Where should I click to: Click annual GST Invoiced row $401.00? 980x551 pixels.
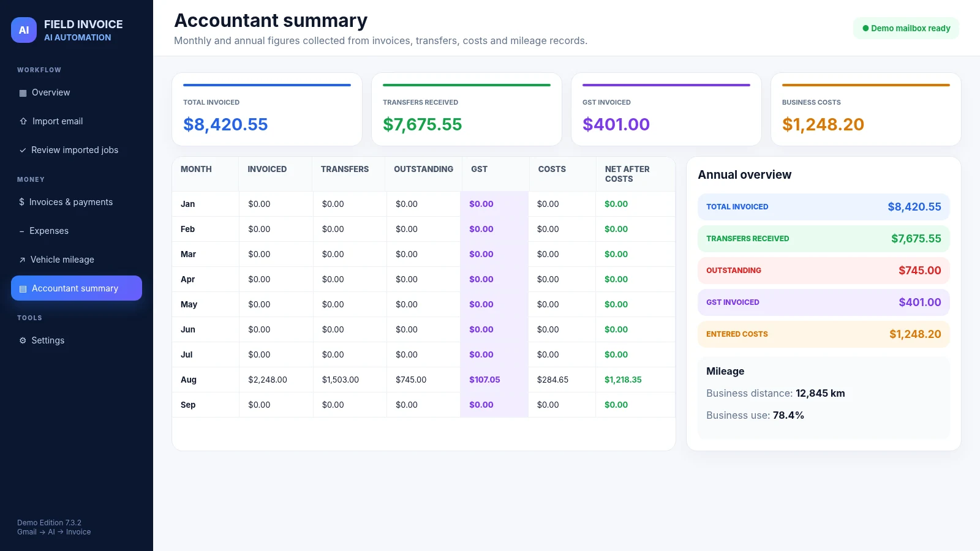(x=824, y=302)
